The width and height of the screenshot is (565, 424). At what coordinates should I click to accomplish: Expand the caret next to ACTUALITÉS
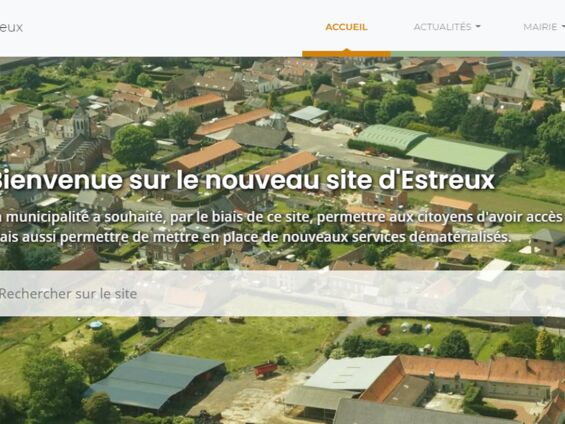[478, 27]
